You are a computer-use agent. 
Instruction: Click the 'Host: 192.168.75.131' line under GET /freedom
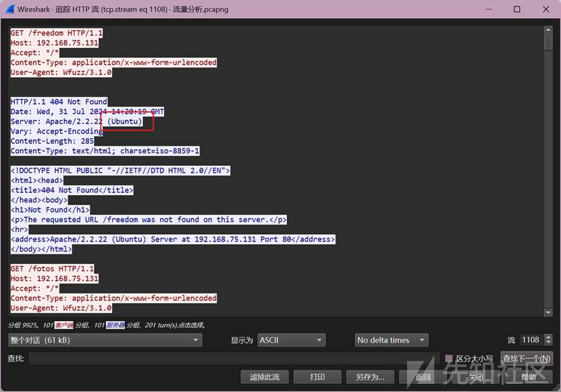click(x=55, y=43)
